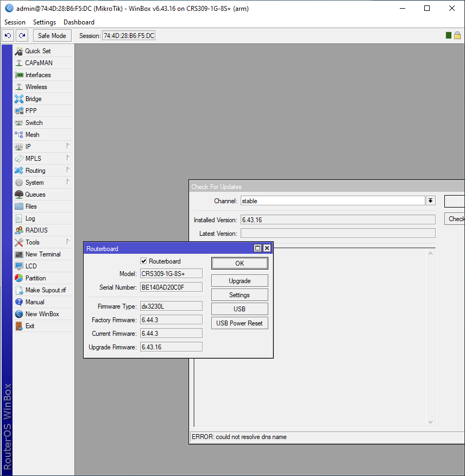Open the Bridge menu
465x476 pixels.
tap(43, 99)
